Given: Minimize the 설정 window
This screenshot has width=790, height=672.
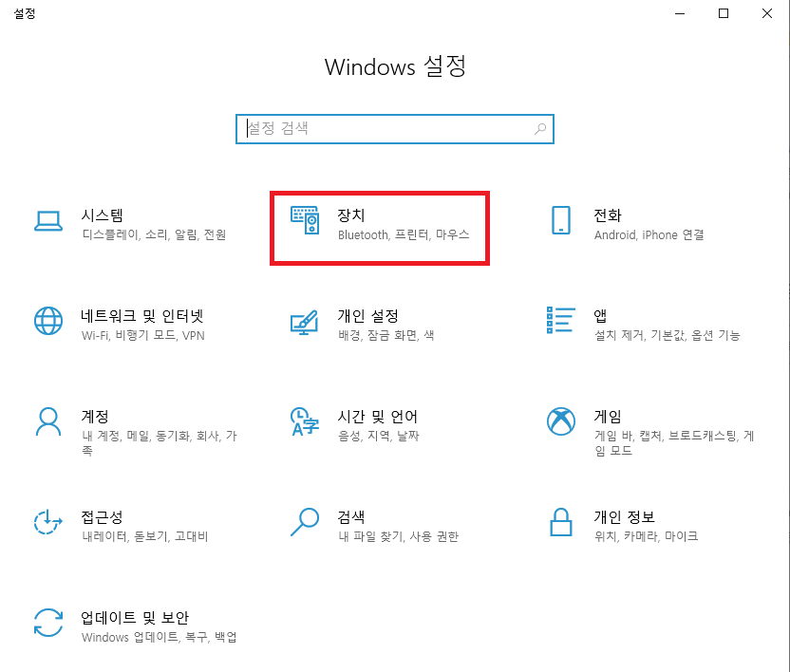Looking at the screenshot, I should click(680, 13).
